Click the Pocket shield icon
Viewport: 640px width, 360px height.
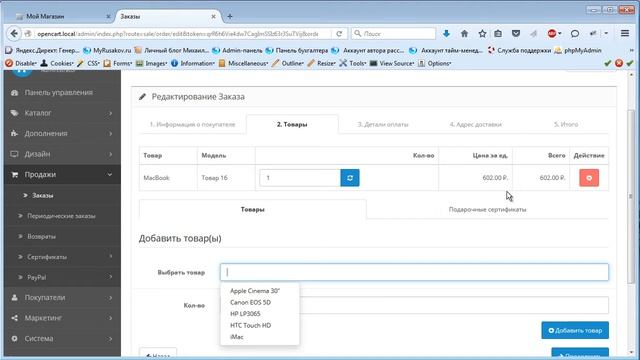[x=516, y=33]
